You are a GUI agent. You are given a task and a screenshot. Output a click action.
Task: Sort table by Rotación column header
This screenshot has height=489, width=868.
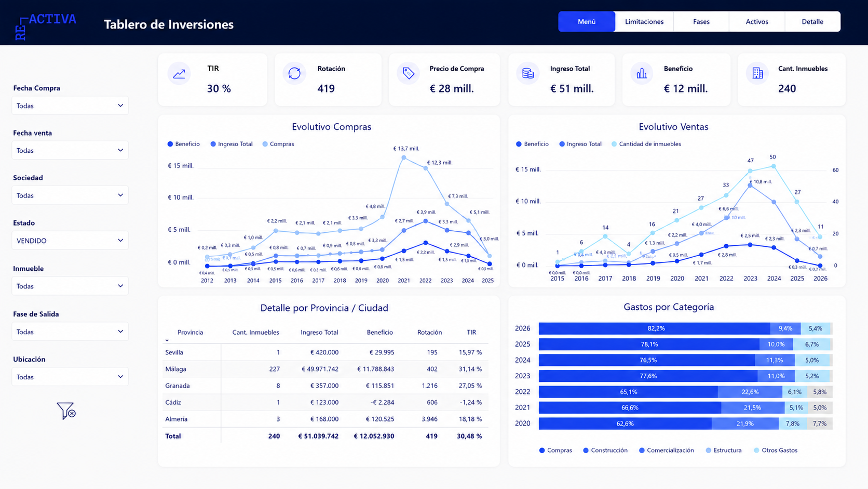(429, 332)
